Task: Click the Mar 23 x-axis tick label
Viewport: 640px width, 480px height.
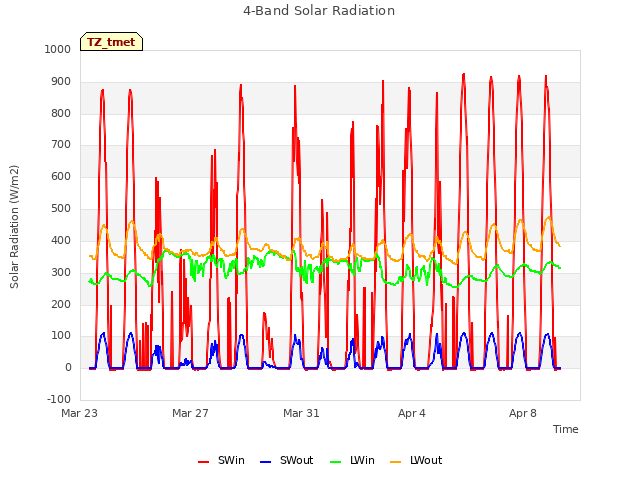Action: point(80,413)
